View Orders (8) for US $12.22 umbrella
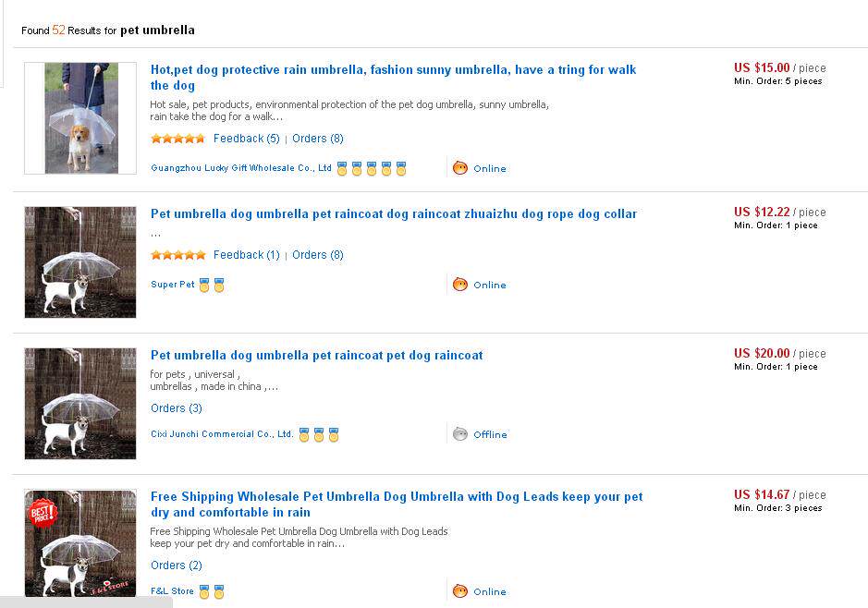868x608 pixels. (318, 255)
